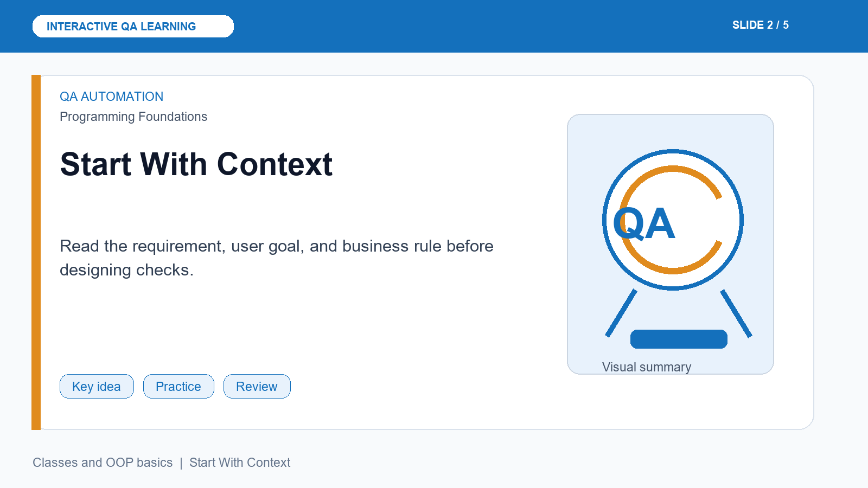Click the left diagonal leg of illustration
This screenshot has height=488, width=868.
click(621, 313)
